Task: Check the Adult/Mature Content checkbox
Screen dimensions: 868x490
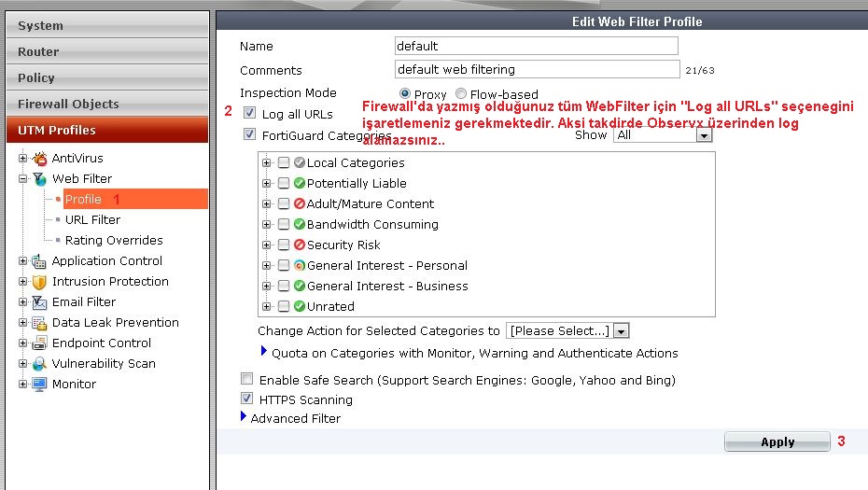Action: [284, 203]
